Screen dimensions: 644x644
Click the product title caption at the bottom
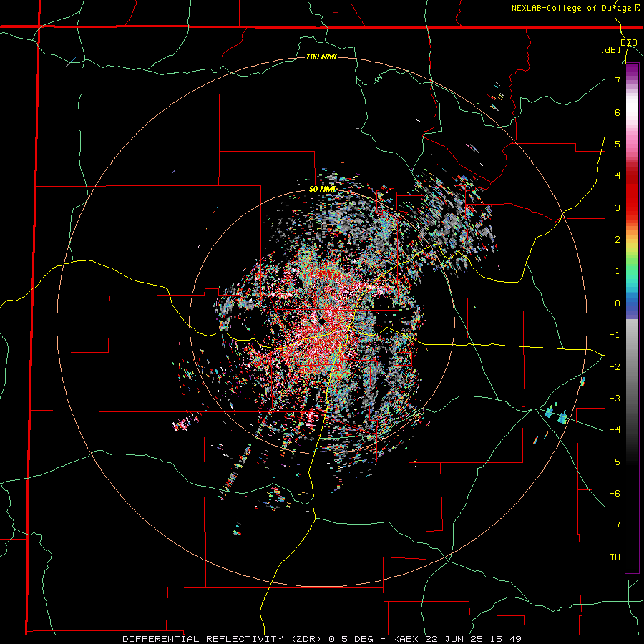(x=322, y=639)
